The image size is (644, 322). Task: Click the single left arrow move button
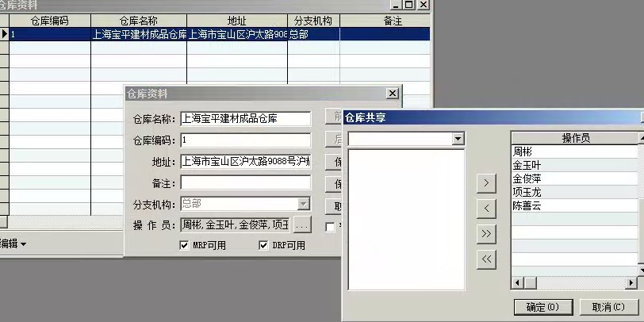click(485, 209)
